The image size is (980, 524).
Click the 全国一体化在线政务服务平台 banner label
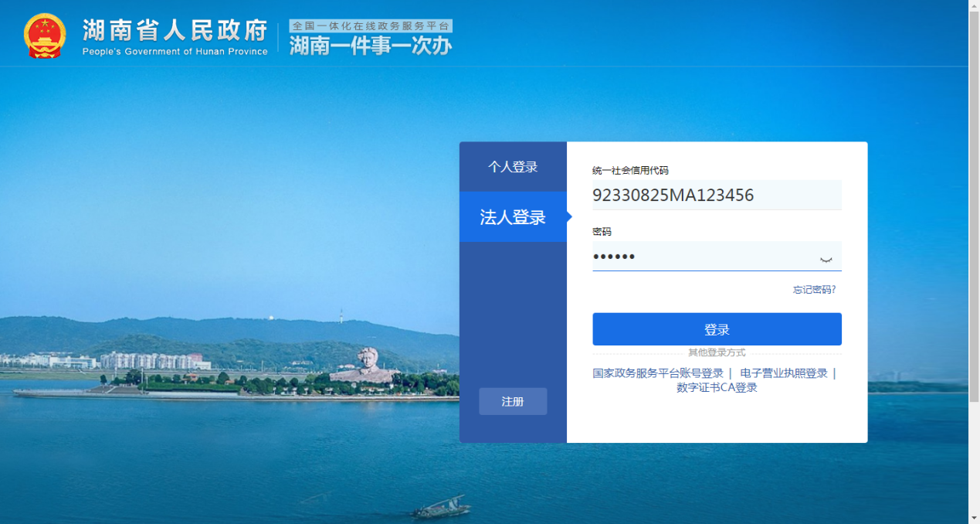(x=371, y=26)
